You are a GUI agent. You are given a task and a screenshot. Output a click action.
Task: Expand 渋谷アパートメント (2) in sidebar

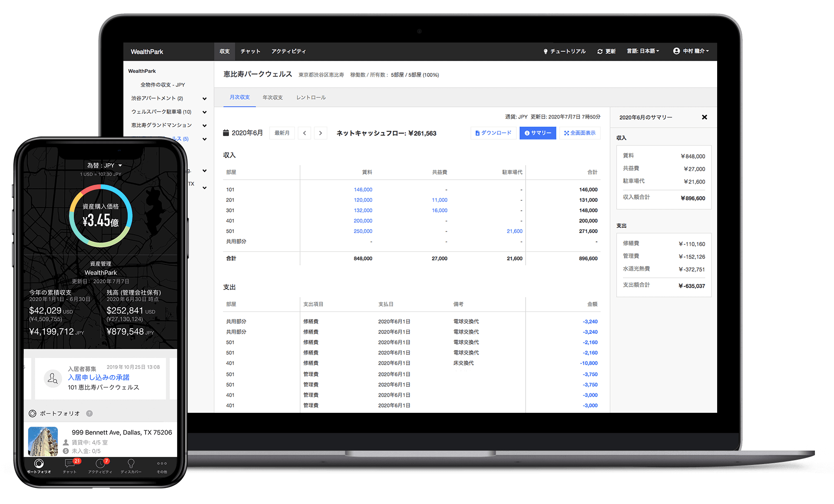tap(205, 99)
